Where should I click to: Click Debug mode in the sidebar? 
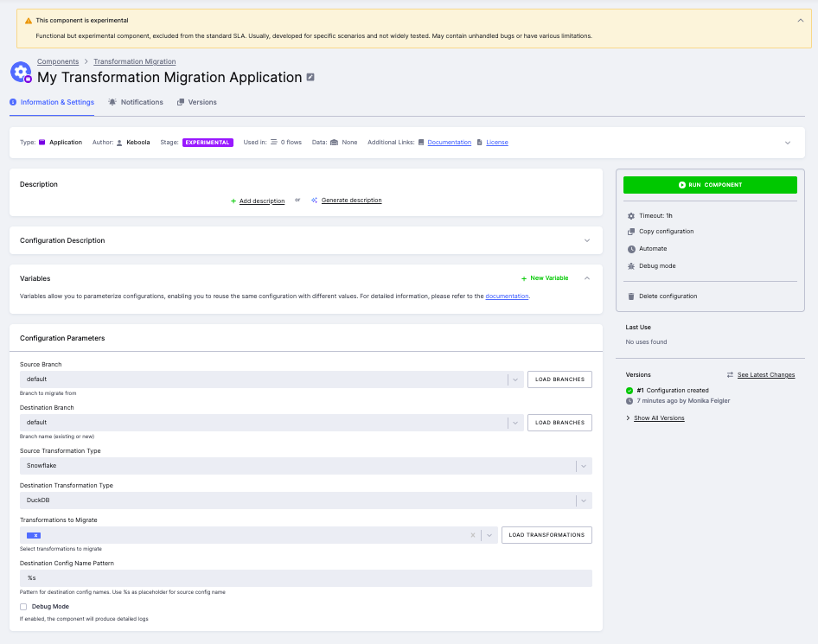(x=657, y=266)
